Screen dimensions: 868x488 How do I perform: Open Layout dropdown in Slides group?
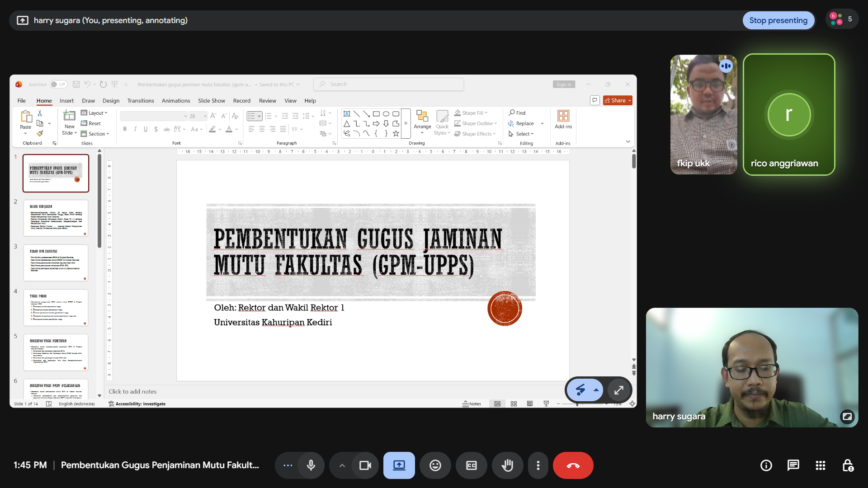pos(94,113)
